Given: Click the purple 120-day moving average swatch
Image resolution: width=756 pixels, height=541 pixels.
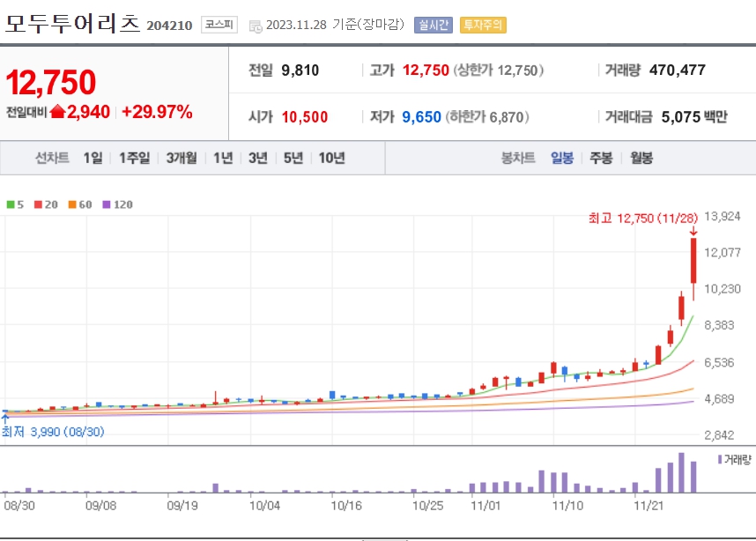Looking at the screenshot, I should click(107, 204).
